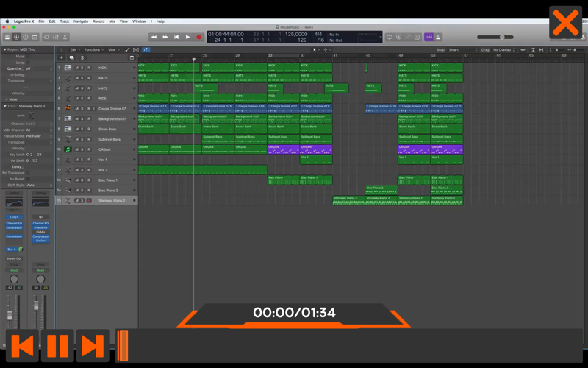The height and width of the screenshot is (368, 588).
Task: Toggle the Solo icon in control bar
Action: pyautogui.click(x=417, y=37)
